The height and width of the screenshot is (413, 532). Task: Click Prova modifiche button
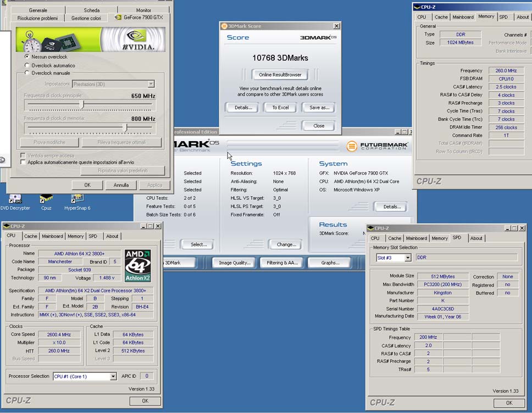(49, 142)
